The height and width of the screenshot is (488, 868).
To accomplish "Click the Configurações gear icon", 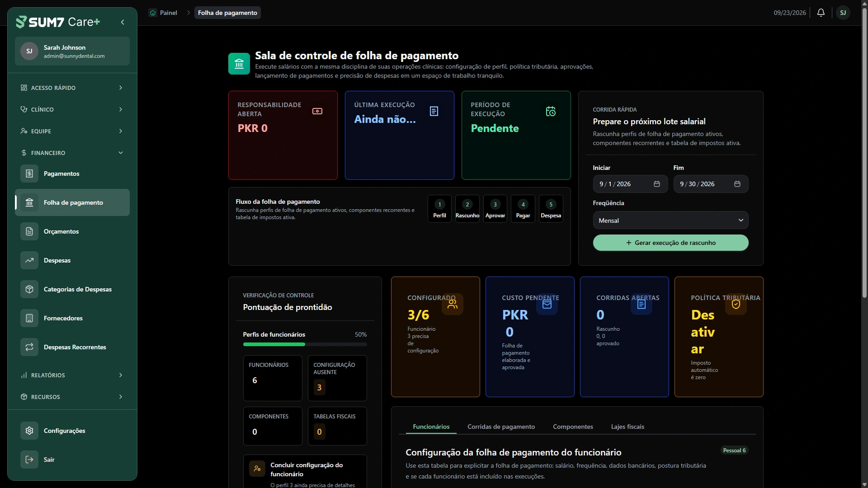I will click(x=29, y=431).
